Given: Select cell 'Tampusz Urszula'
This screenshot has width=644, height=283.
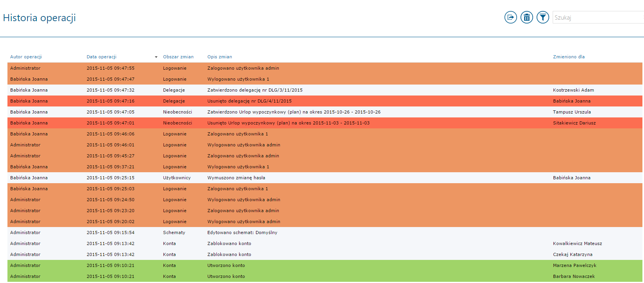Looking at the screenshot, I should (x=572, y=112).
